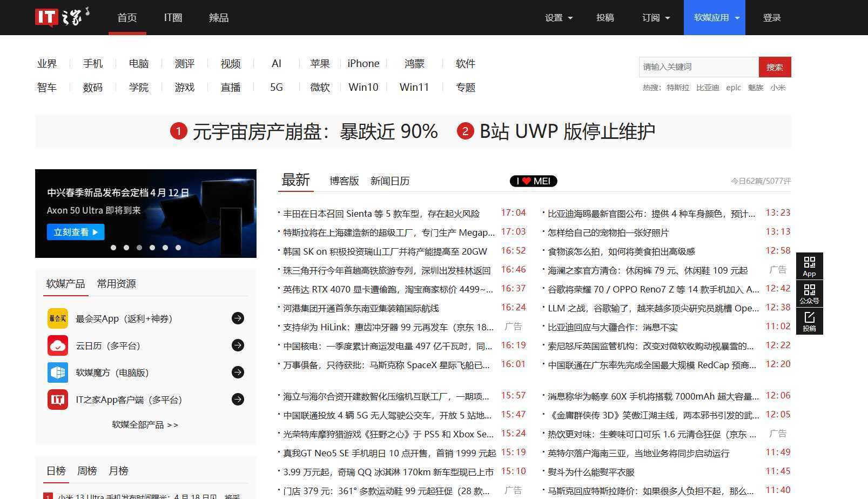Click the 立刻查看 banner button

point(76,232)
